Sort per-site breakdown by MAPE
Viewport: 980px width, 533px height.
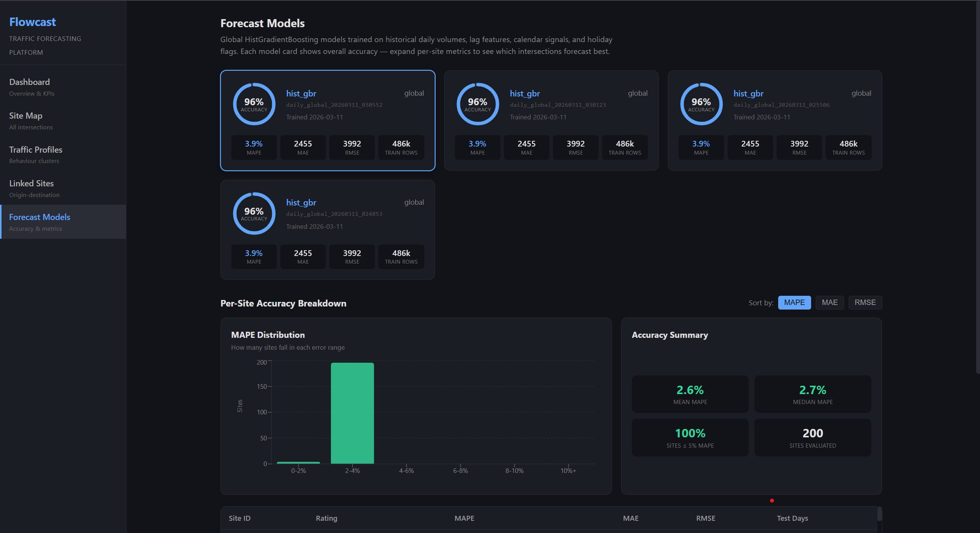coord(794,303)
